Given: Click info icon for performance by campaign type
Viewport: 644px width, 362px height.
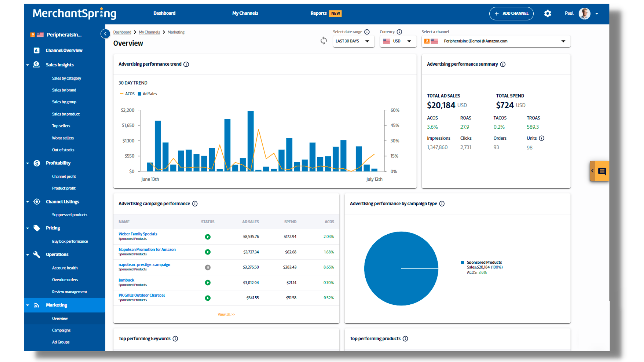Looking at the screenshot, I should 442,204.
